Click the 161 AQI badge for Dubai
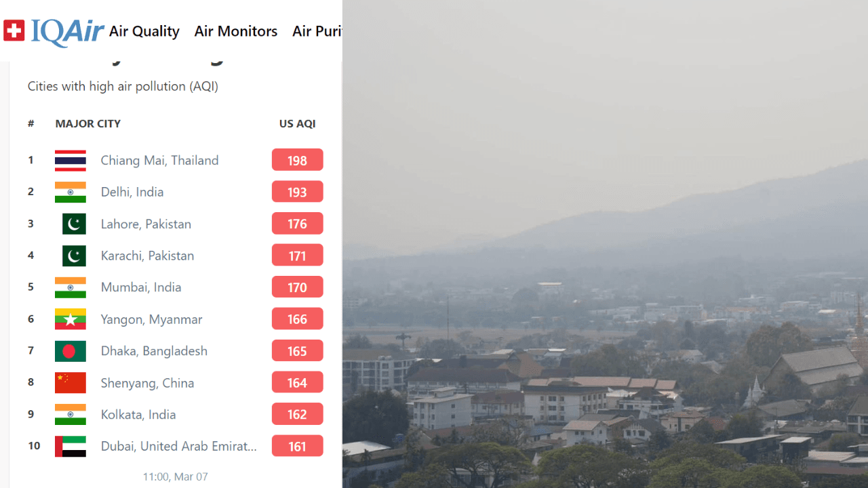Viewport: 868px width, 488px height. coord(297,446)
